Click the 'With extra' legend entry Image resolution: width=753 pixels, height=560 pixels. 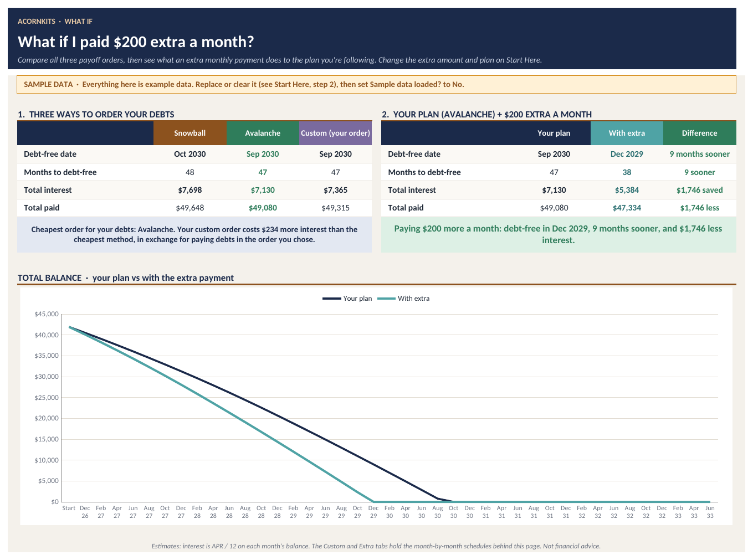pos(403,299)
